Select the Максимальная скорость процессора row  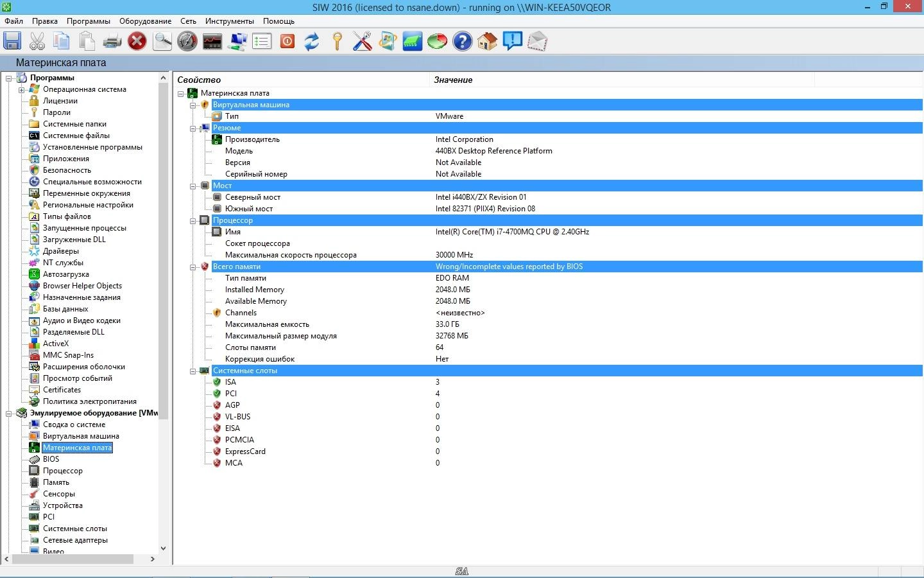[x=291, y=255]
